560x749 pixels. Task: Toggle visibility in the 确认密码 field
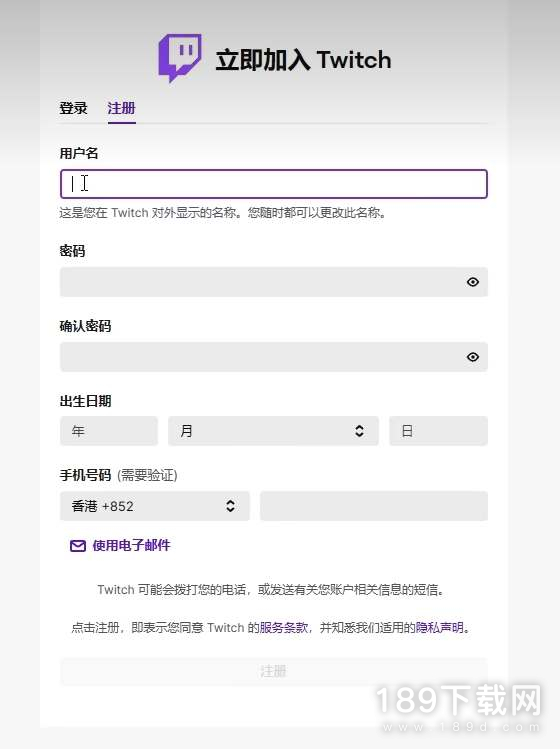[473, 357]
